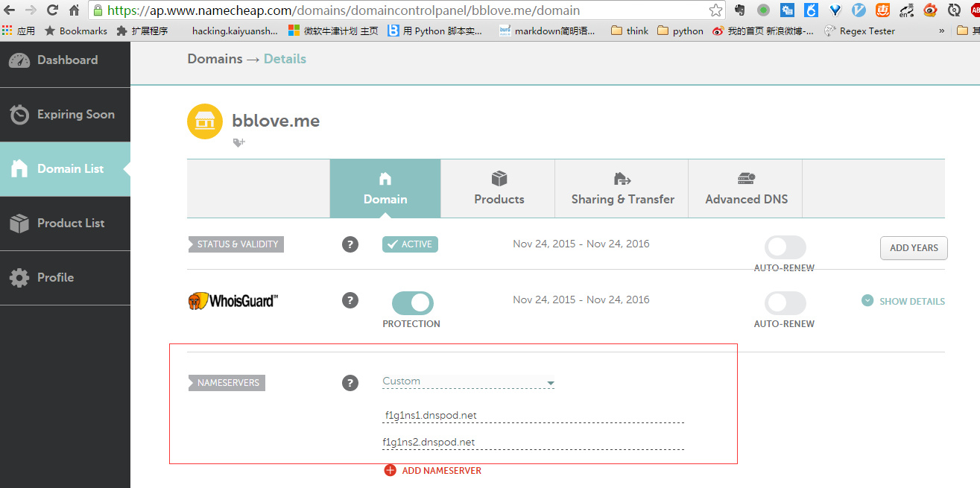Screen dimensions: 980x488
Task: Click help icon for Nameservers
Action: 350,383
